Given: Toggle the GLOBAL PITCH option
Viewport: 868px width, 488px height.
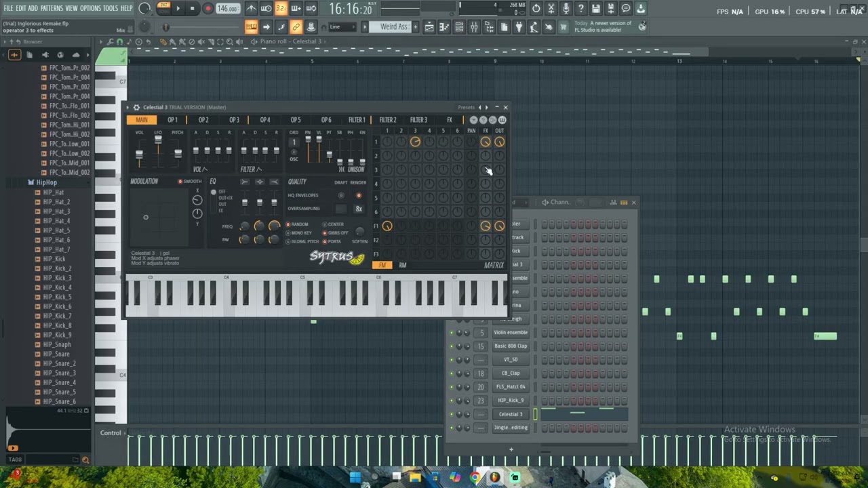Looking at the screenshot, I should tap(302, 241).
